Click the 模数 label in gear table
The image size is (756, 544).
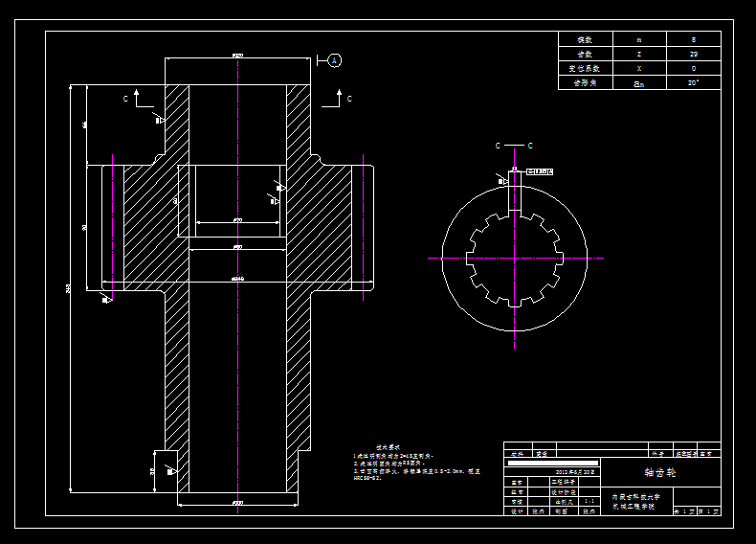pos(585,39)
